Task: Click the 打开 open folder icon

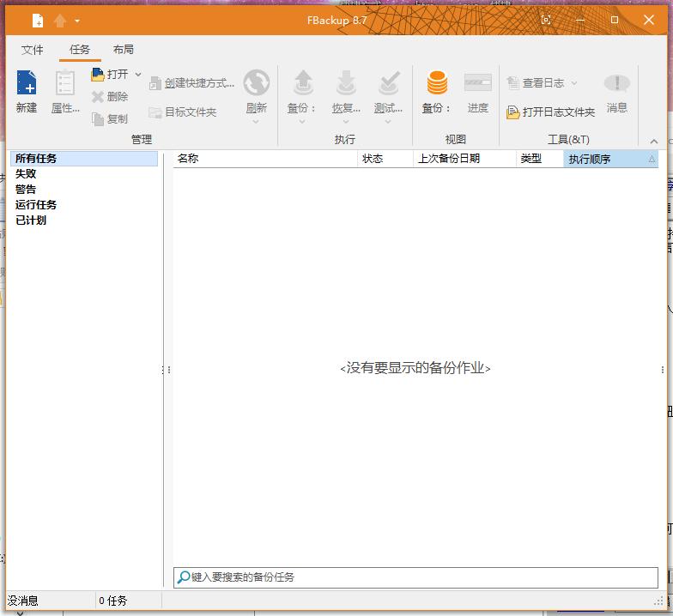Action: [98, 75]
